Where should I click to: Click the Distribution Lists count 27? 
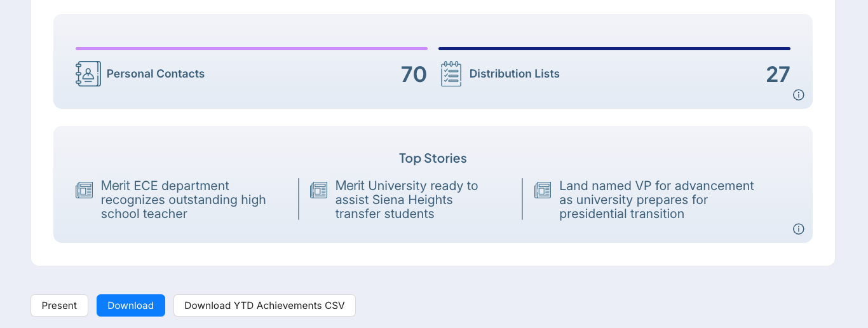point(778,74)
